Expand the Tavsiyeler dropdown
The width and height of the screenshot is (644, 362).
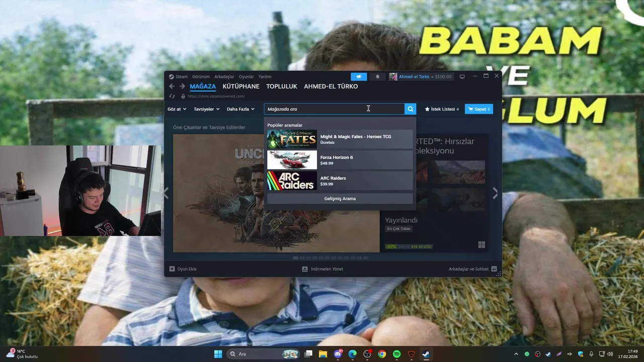[207, 109]
